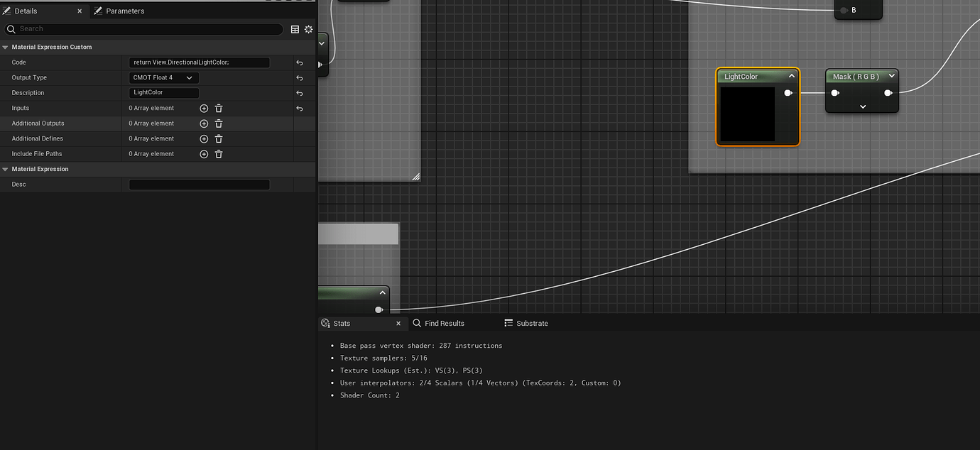Open the Output Type dropdown showing CMOT Float 4
The image size is (980, 450).
[163, 77]
